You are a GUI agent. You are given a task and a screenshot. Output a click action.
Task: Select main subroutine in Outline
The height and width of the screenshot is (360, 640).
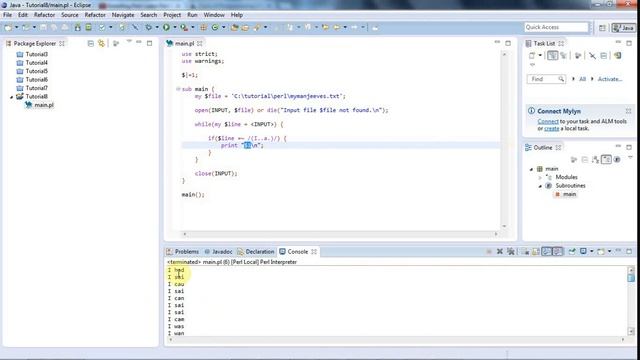tap(565, 194)
